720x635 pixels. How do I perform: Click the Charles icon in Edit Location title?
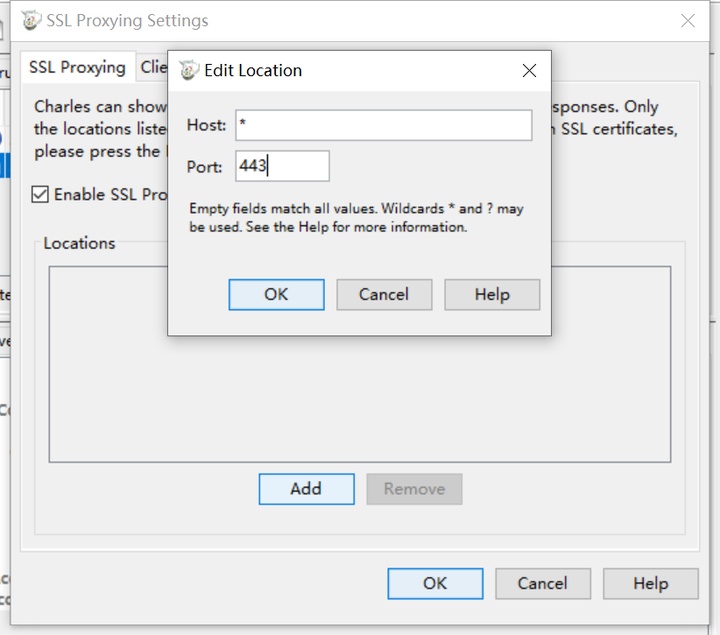click(188, 70)
